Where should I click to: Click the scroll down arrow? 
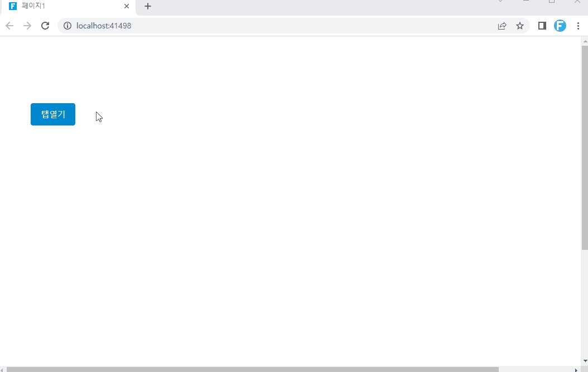(x=584, y=361)
